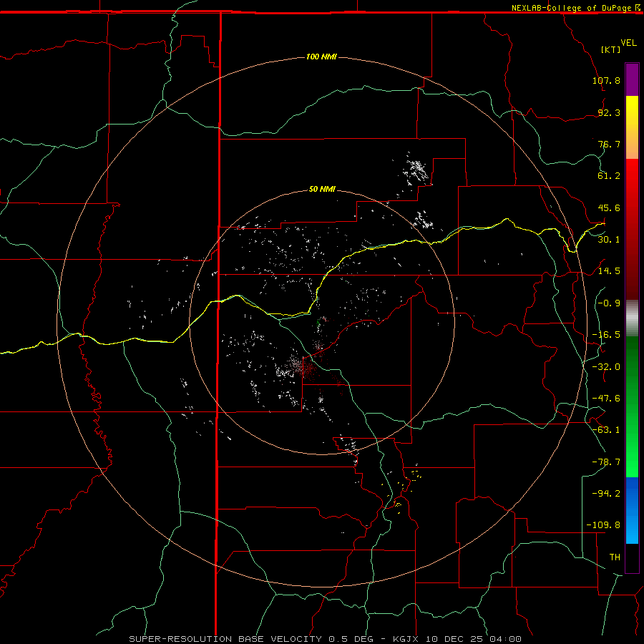The height and width of the screenshot is (644, 644).
Task: Click the gray zero-velocity segment of the color bar
Action: (x=632, y=318)
